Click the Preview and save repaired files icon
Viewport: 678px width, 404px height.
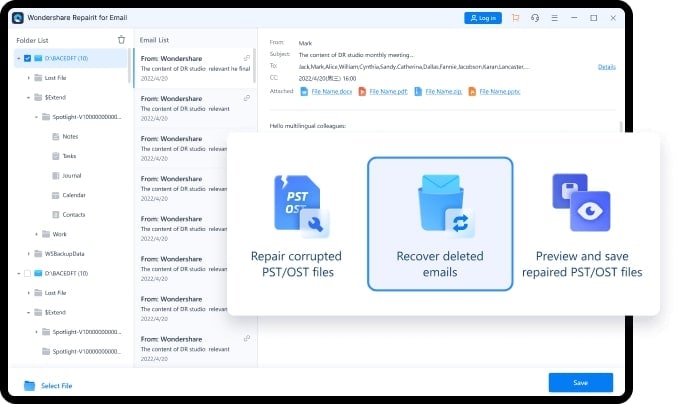pyautogui.click(x=581, y=202)
